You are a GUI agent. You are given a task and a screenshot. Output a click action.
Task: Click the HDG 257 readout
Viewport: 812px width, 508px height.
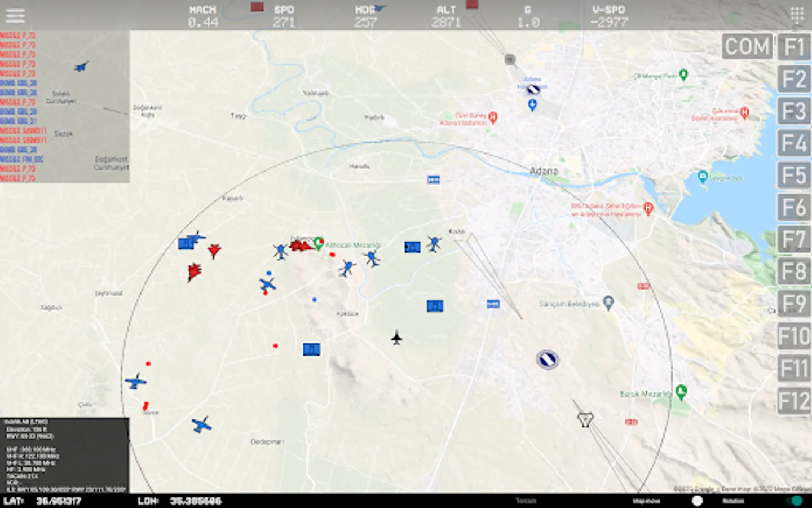point(365,16)
